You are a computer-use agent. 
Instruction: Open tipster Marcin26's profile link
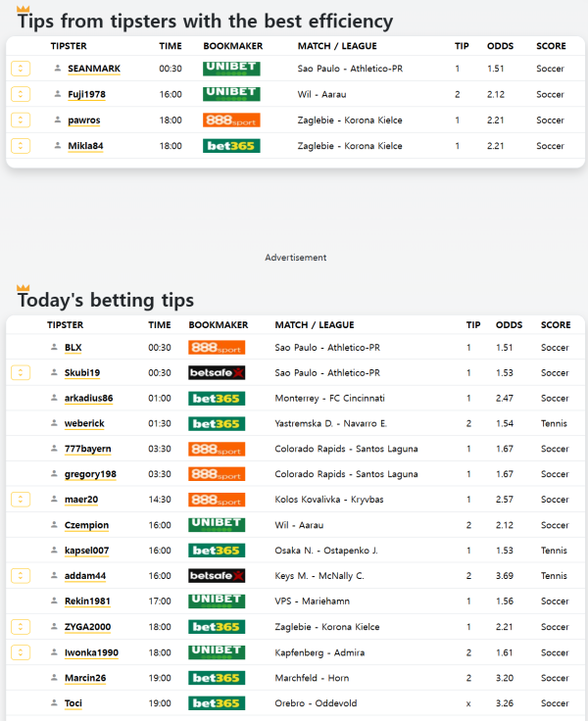click(84, 678)
